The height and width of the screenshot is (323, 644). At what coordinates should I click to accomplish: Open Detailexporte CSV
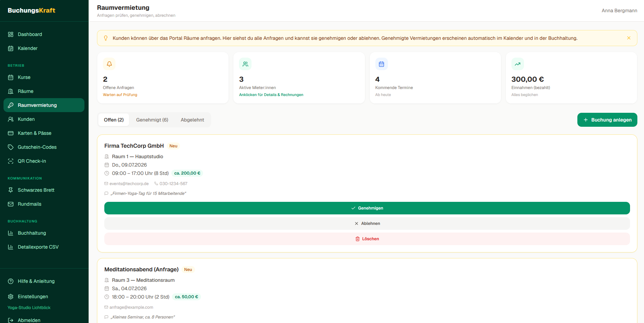pyautogui.click(x=44, y=247)
